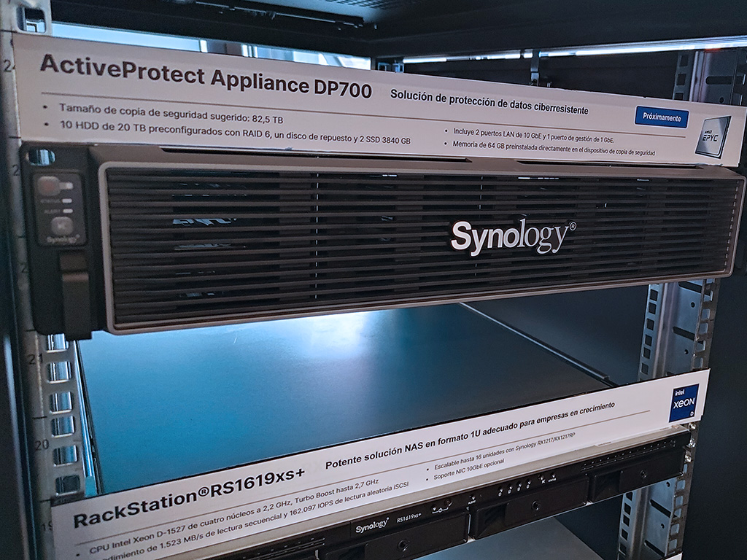Screen dimensions: 747x560
Task: Click 'Potente solución NAS en formato 1U' text
Action: tap(470, 437)
